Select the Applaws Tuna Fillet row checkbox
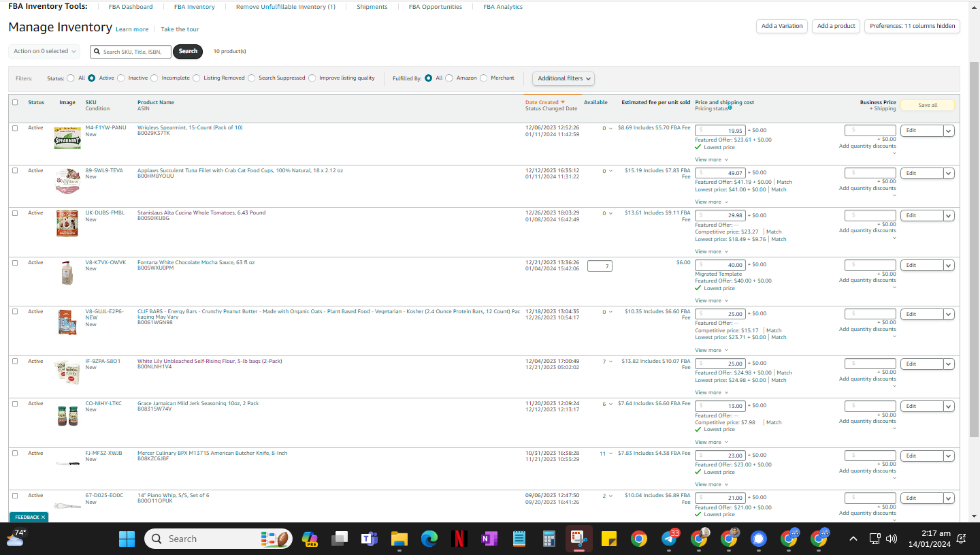The height and width of the screenshot is (555, 980). 15,170
